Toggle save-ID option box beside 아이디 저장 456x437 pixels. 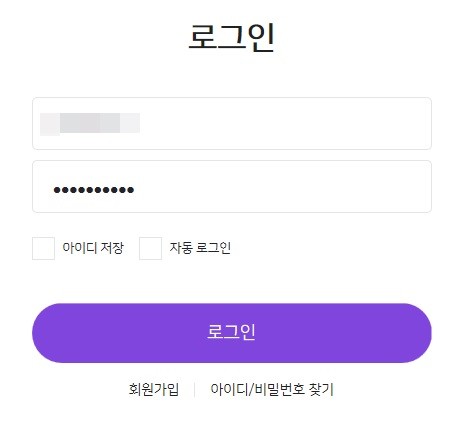(43, 248)
